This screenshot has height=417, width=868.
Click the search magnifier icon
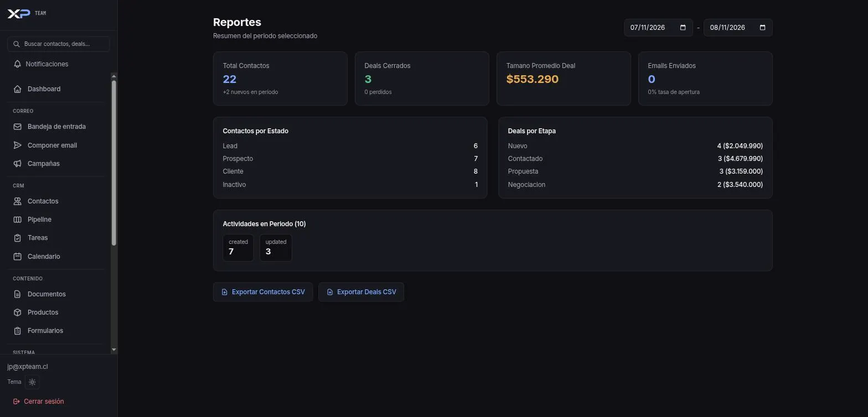click(x=17, y=44)
